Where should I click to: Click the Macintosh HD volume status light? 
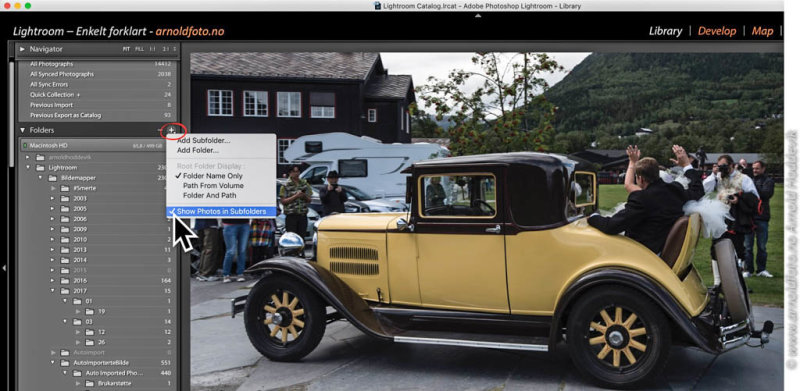point(24,145)
